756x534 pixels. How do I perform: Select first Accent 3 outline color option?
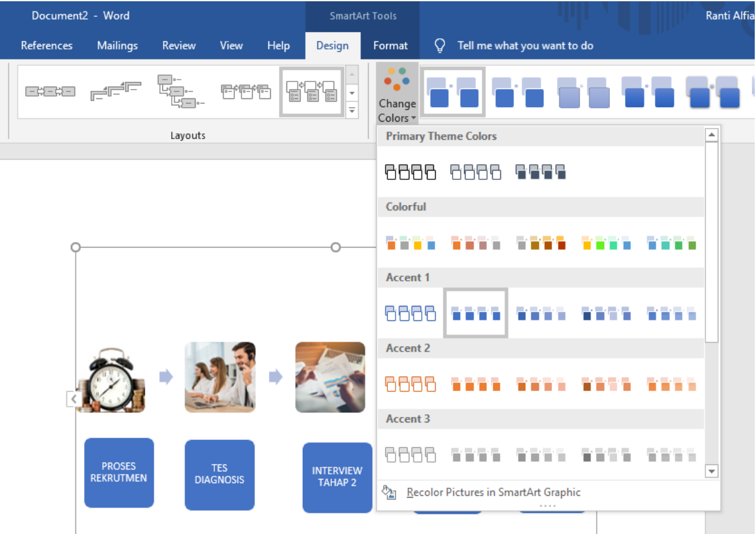click(x=411, y=454)
